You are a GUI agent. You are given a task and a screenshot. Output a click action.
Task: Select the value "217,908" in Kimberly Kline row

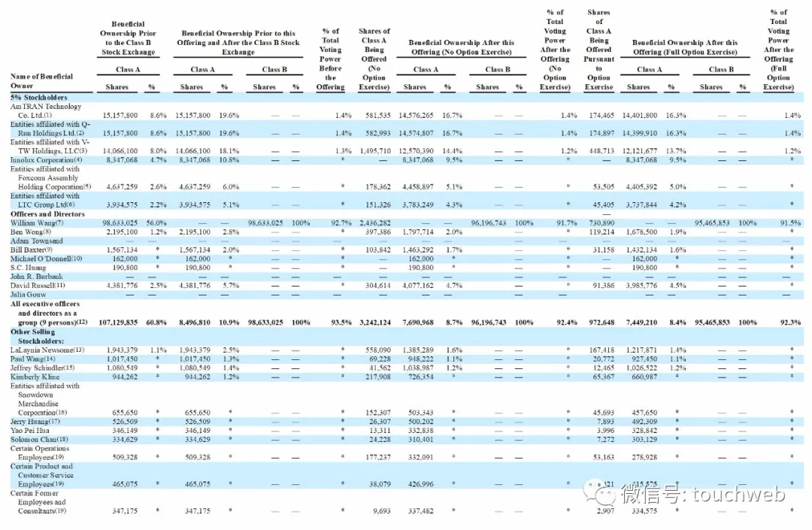[378, 377]
